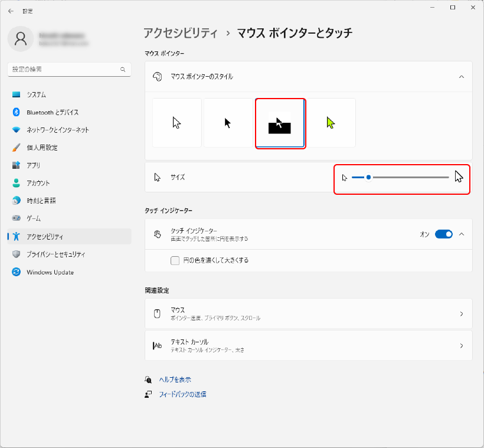This screenshot has height=448, width=484.
Task: Check 円の色を濃くして大きくする checkbox
Action: (x=175, y=260)
